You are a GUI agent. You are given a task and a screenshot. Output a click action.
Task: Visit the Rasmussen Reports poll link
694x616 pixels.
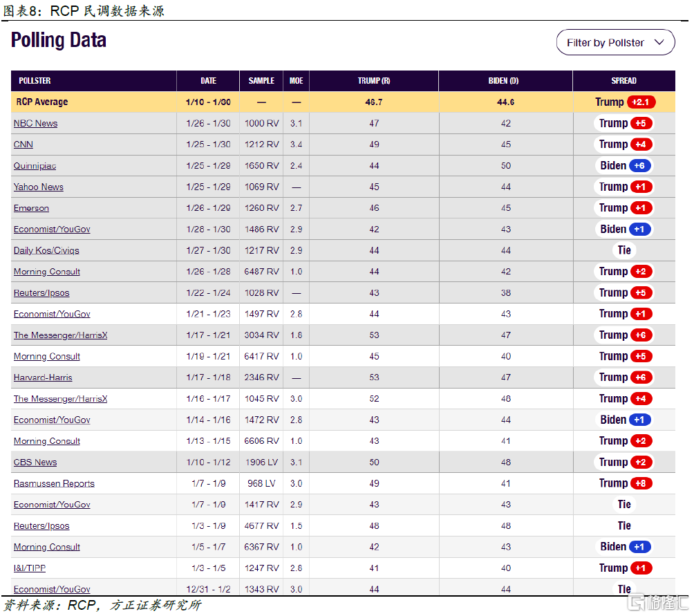(54, 484)
